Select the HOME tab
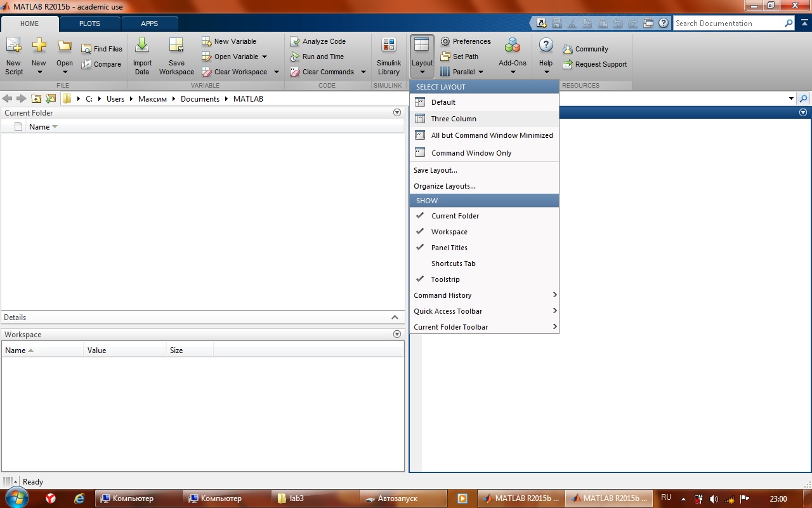This screenshot has width=812, height=508. click(x=30, y=23)
